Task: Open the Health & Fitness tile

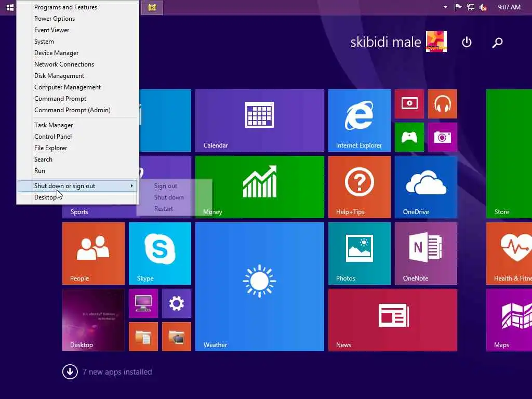Action: coord(509,254)
